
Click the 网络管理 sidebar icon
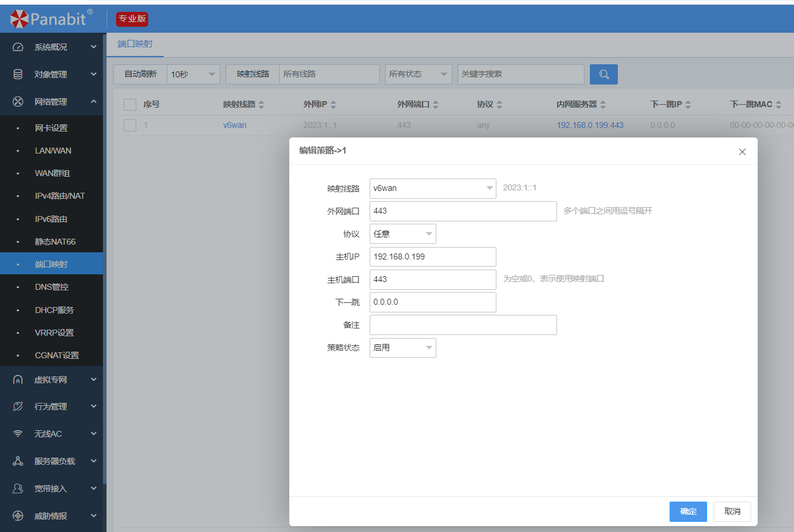18,102
